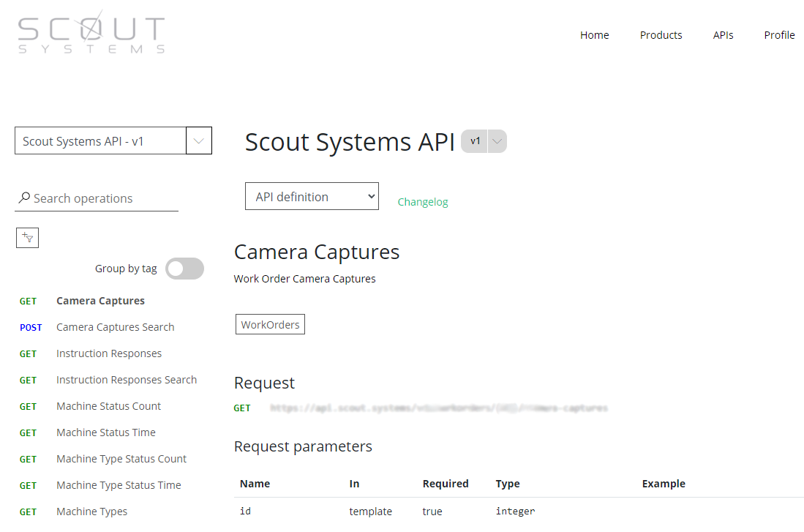The width and height of the screenshot is (804, 532).
Task: Open the Machine Type Status Time operation
Action: click(119, 485)
